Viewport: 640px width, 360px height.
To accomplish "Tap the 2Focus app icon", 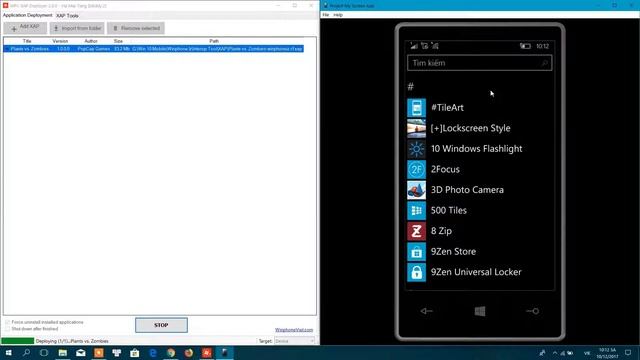I will coord(416,169).
